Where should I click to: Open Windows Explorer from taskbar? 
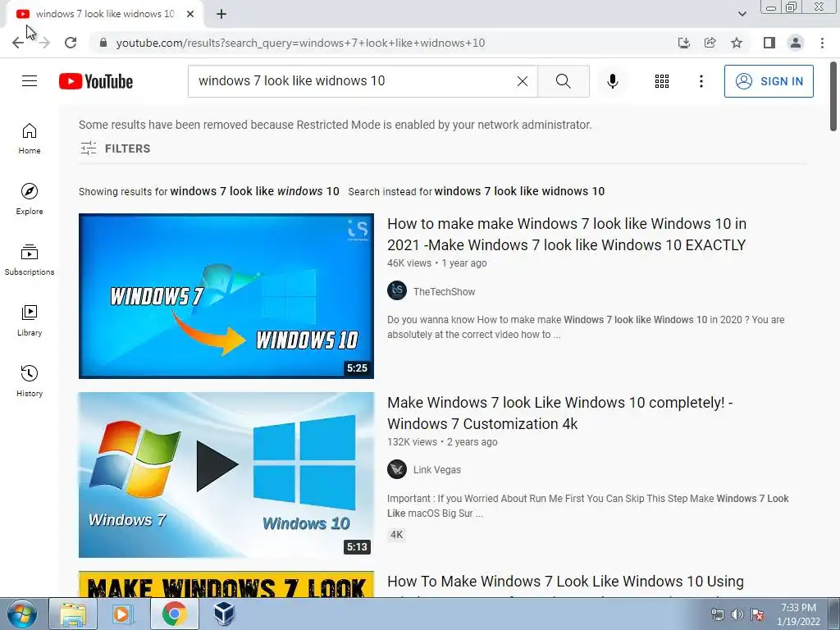pyautogui.click(x=73, y=614)
